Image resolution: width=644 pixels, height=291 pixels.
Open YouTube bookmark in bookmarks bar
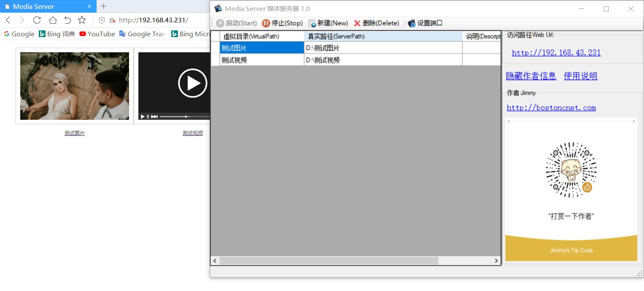97,34
